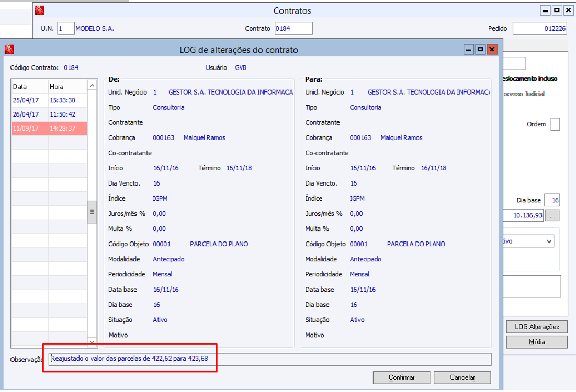Maximize the LOG de alterações window
The width and height of the screenshot is (576, 392).
tap(480, 50)
